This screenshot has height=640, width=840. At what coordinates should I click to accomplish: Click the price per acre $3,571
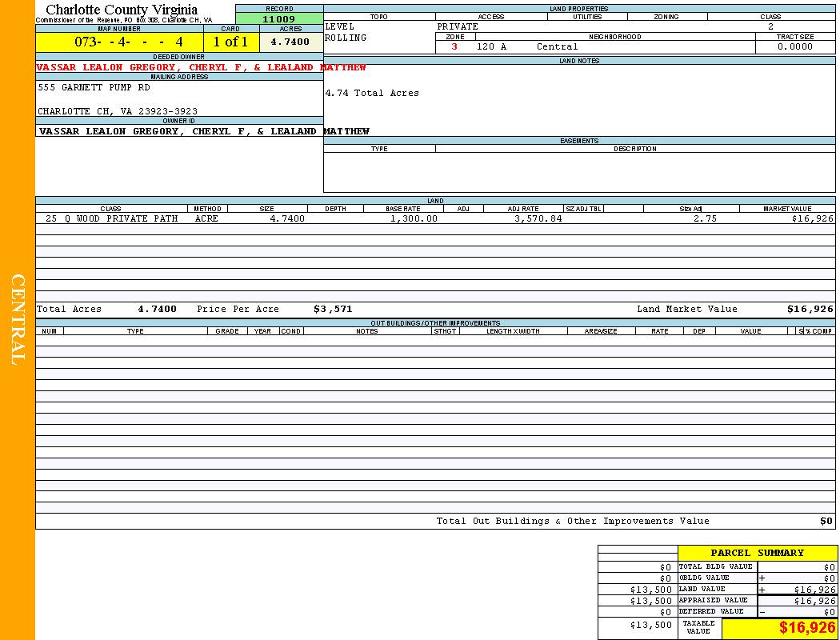(332, 309)
